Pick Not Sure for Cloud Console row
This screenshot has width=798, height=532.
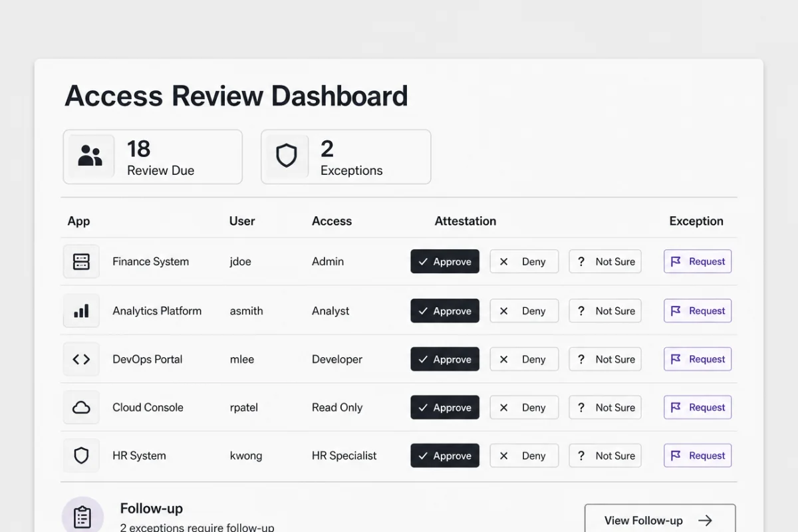click(x=605, y=408)
